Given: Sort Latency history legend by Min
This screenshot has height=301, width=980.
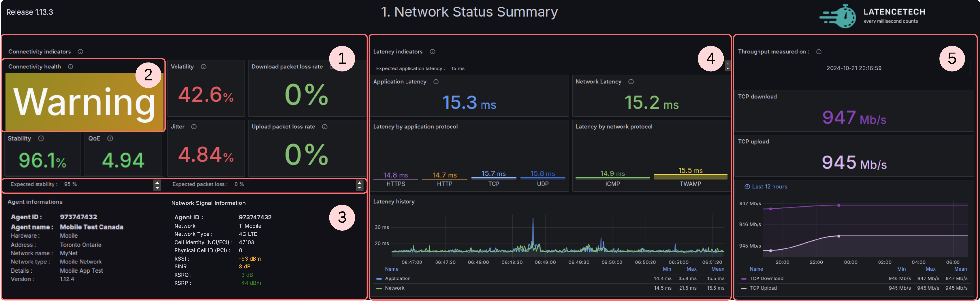Looking at the screenshot, I should coord(667,269).
